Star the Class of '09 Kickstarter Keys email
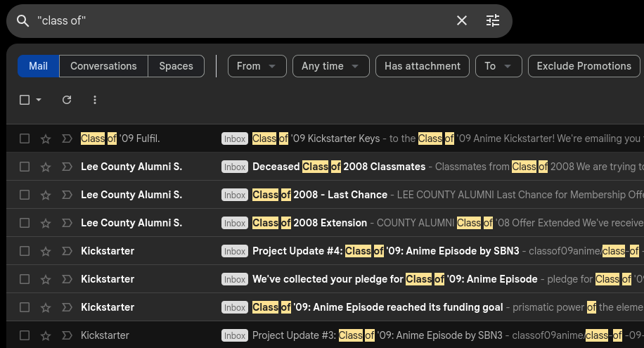Image resolution: width=644 pixels, height=348 pixels. click(x=46, y=138)
